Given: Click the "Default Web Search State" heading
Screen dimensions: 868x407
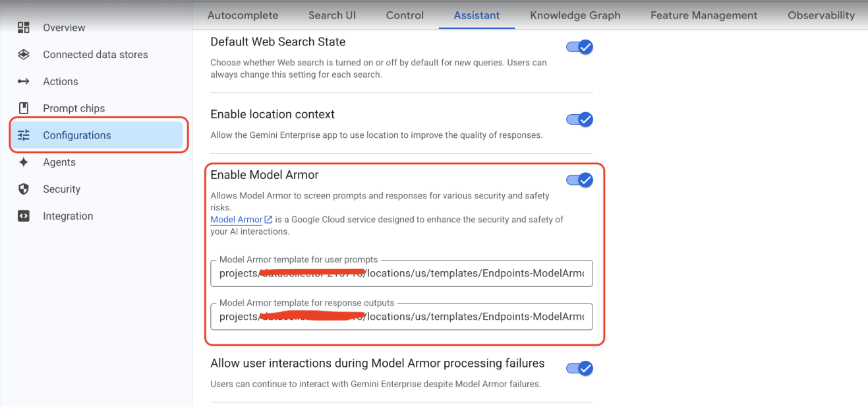Looking at the screenshot, I should point(278,42).
